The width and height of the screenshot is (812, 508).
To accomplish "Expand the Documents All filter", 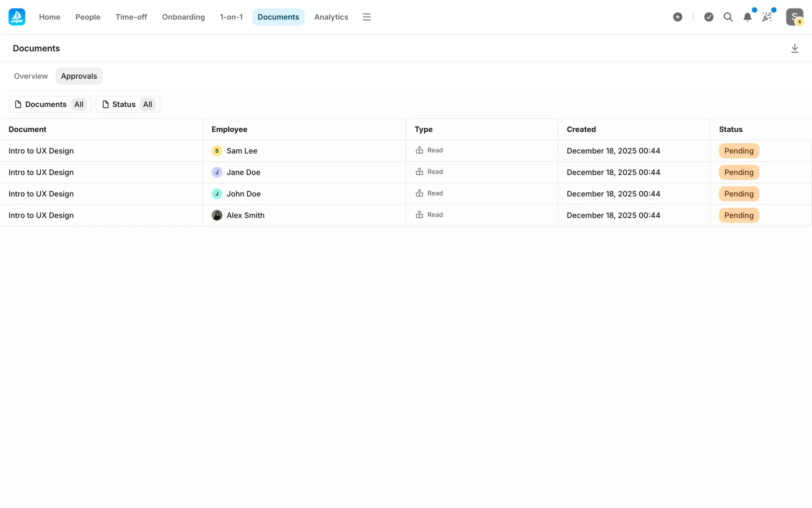I will click(x=50, y=104).
